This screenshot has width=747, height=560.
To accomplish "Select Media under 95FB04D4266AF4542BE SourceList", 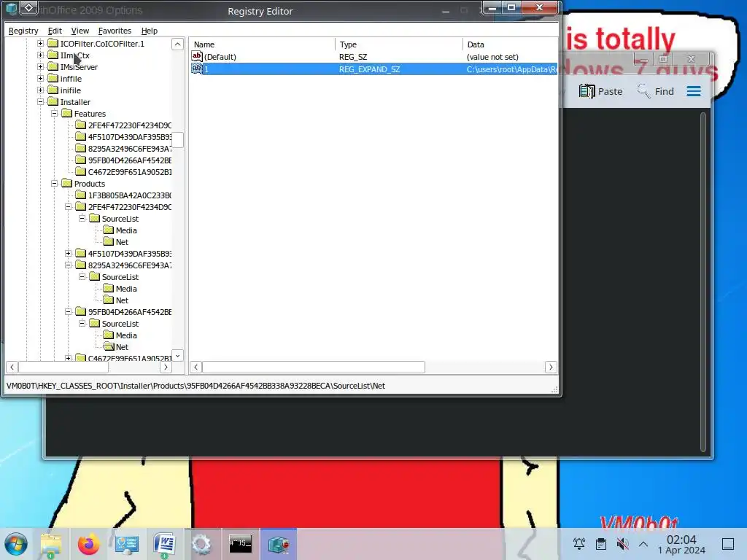I will coord(126,335).
